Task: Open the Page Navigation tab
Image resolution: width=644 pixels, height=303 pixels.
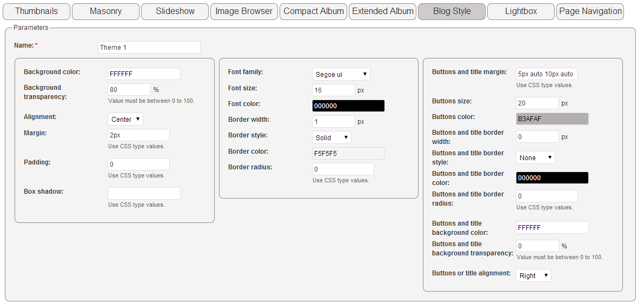Action: click(x=590, y=11)
